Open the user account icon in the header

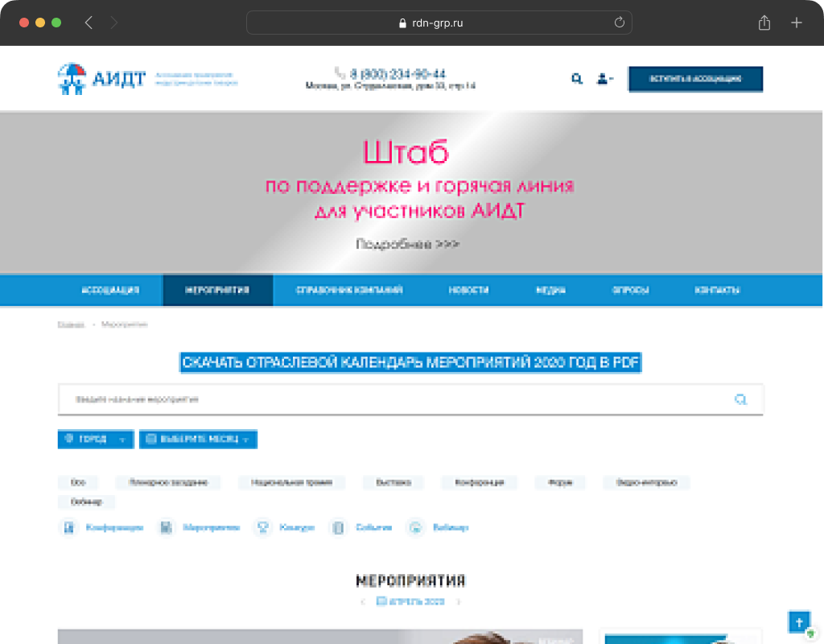(x=603, y=79)
